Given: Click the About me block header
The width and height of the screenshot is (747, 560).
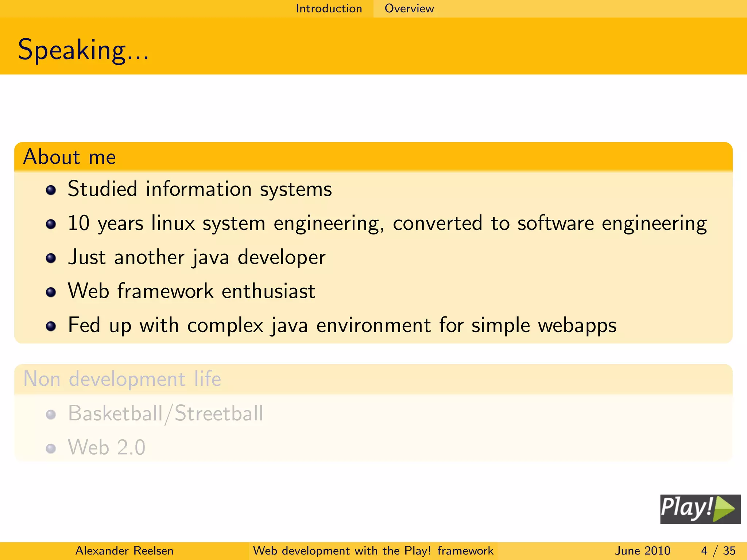Looking at the screenshot, I should (69, 157).
